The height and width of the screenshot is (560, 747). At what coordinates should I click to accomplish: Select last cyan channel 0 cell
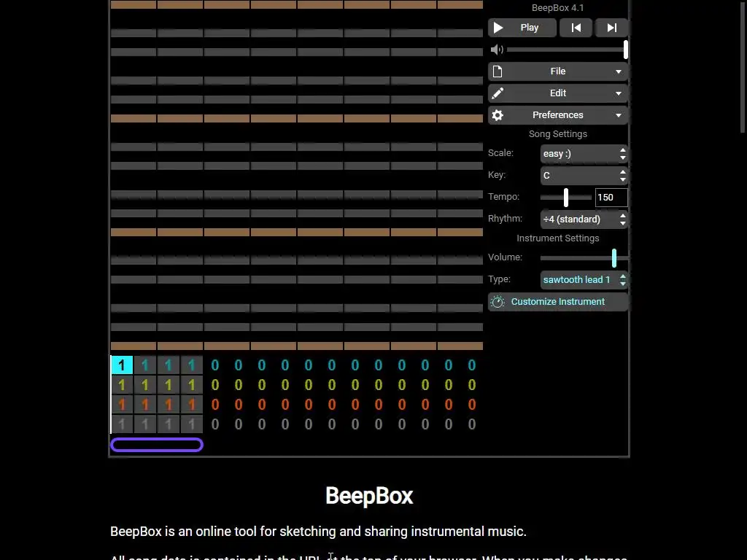coord(472,365)
